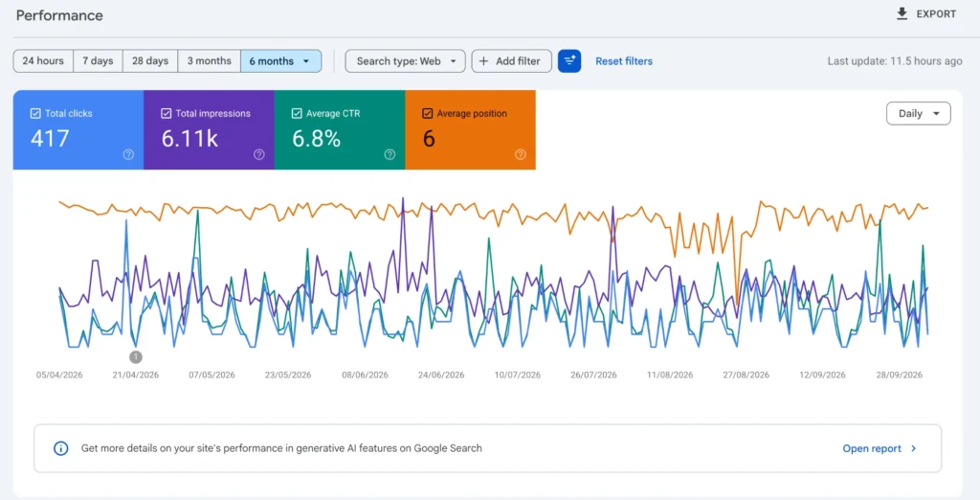Select the 28 days date range
This screenshot has width=980, height=500.
pyautogui.click(x=150, y=60)
